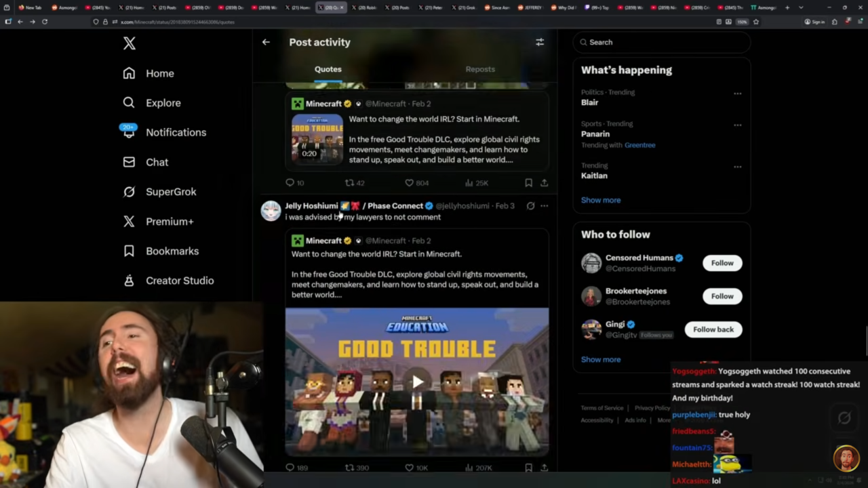The image size is (868, 488).
Task: Reload the page in the browser
Action: (x=45, y=22)
